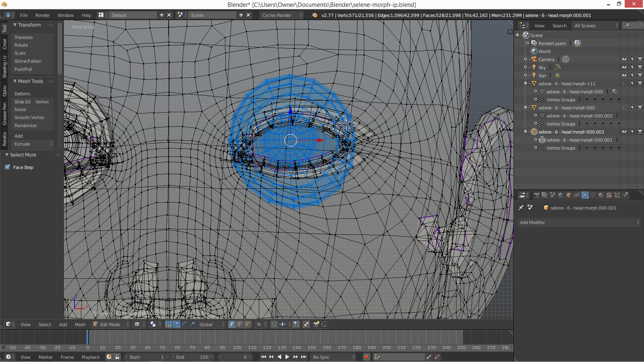Select the translate manipulator arrow icon

click(176, 324)
